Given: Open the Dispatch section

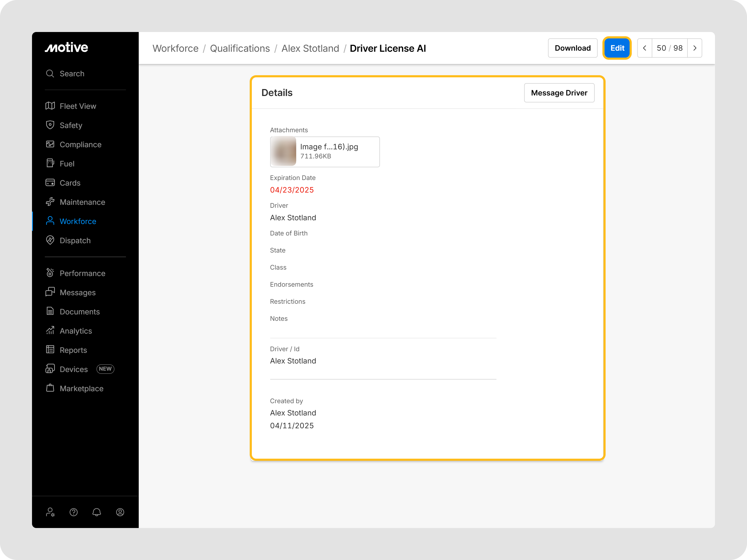Looking at the screenshot, I should pos(75,240).
